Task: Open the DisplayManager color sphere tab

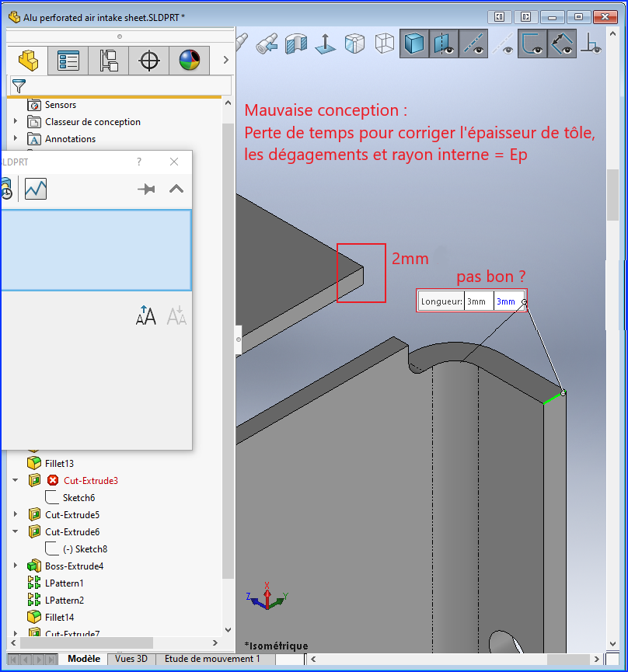Action: (x=190, y=61)
